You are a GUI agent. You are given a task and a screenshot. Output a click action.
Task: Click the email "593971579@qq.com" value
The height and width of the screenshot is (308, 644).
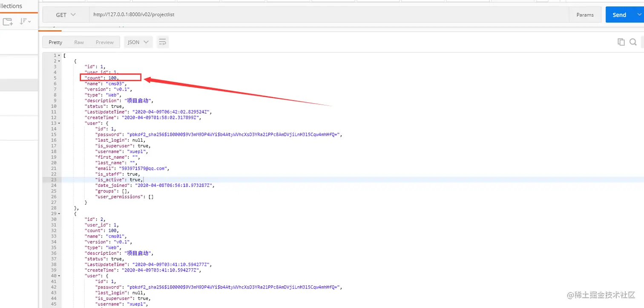pyautogui.click(x=144, y=168)
